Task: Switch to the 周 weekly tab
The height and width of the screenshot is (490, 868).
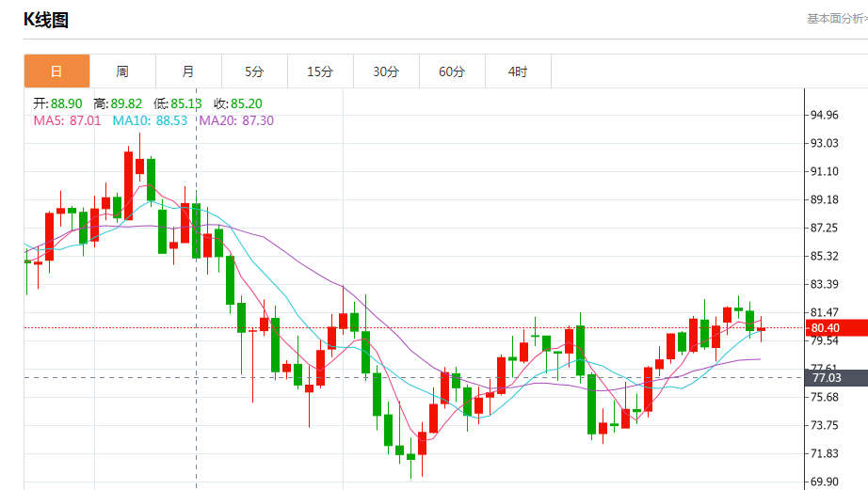Action: tap(122, 71)
